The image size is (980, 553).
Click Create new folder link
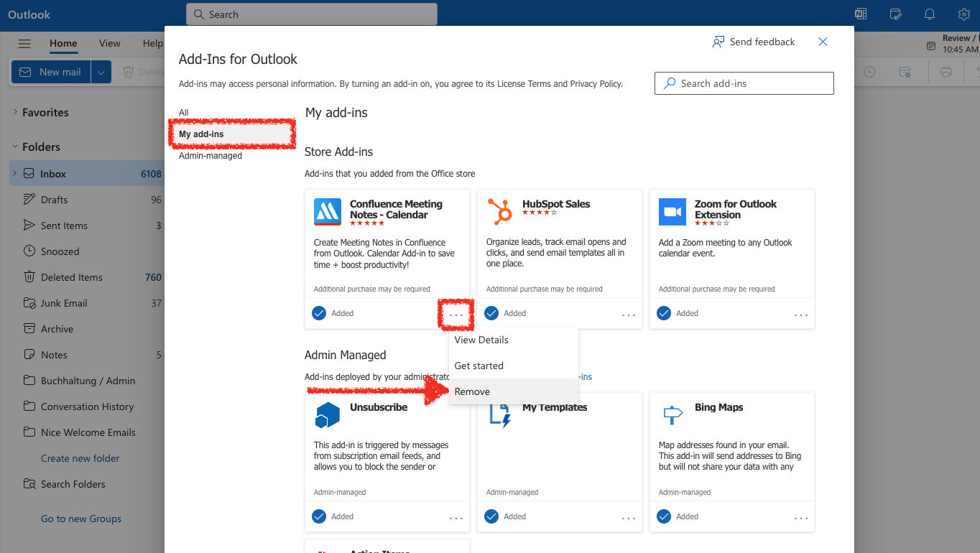pos(80,458)
